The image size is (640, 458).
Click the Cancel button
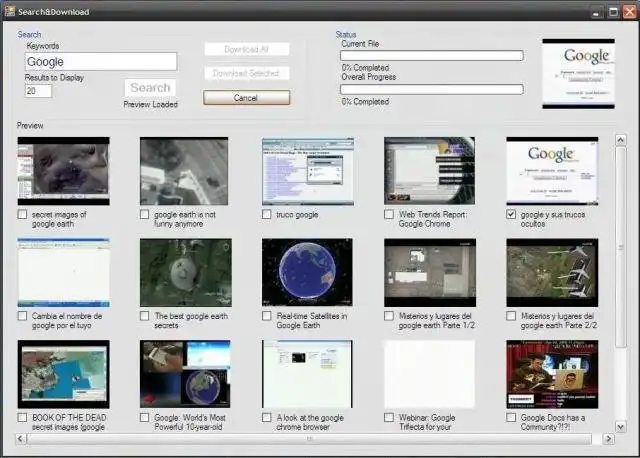247,98
